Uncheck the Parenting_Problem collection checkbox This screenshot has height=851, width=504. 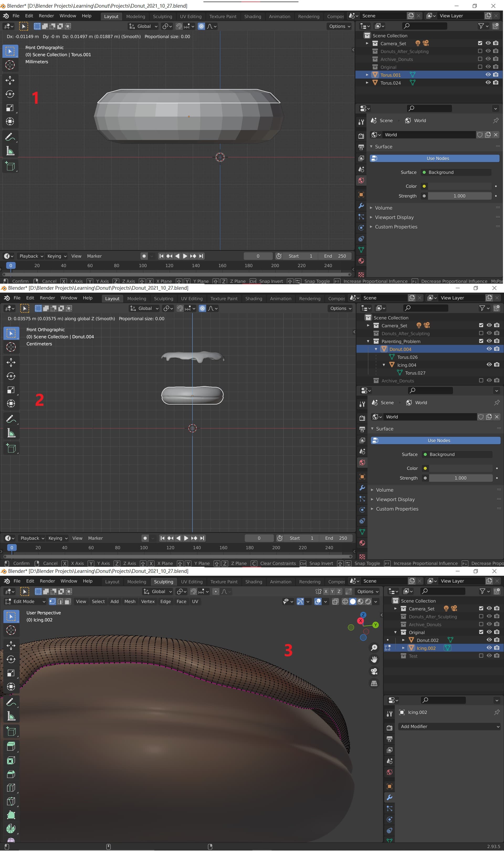click(481, 341)
